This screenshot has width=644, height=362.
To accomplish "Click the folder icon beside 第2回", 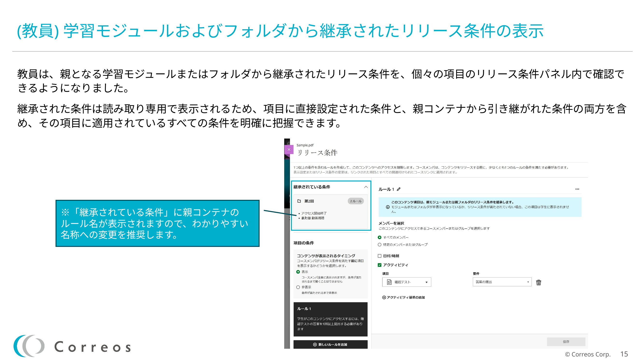I will point(299,201).
